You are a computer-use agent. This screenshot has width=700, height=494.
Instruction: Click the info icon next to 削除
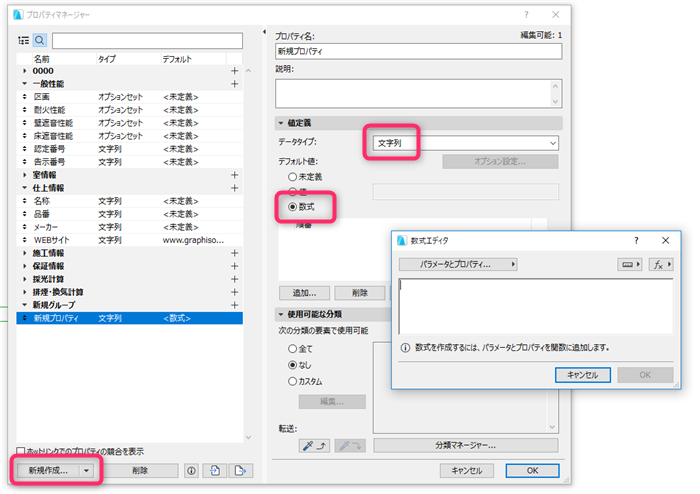point(192,470)
